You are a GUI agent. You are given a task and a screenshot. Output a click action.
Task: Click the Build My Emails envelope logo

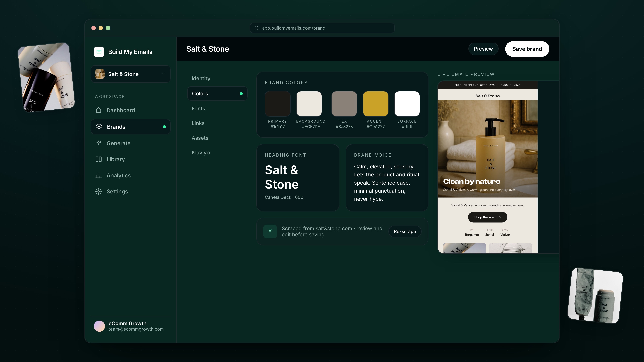99,52
